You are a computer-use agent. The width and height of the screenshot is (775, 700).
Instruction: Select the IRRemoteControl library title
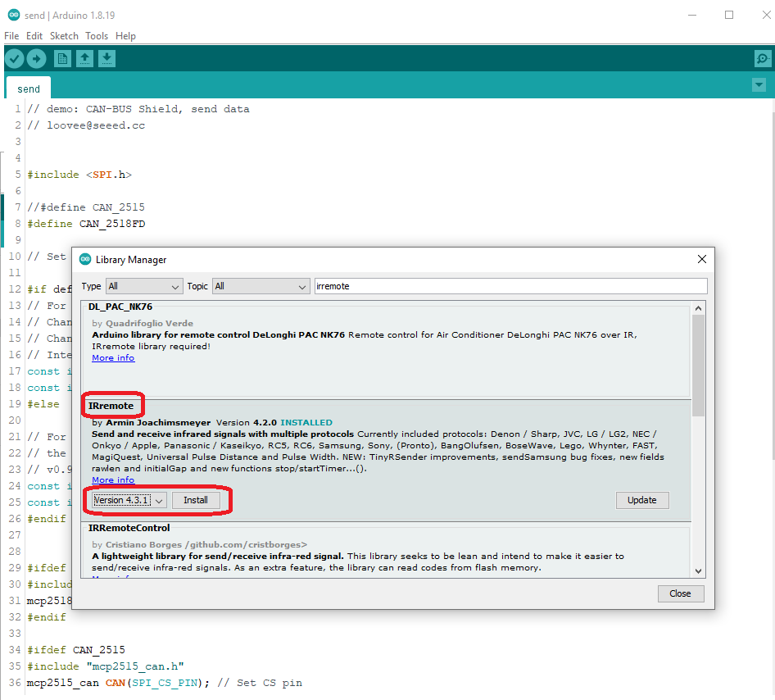click(129, 528)
